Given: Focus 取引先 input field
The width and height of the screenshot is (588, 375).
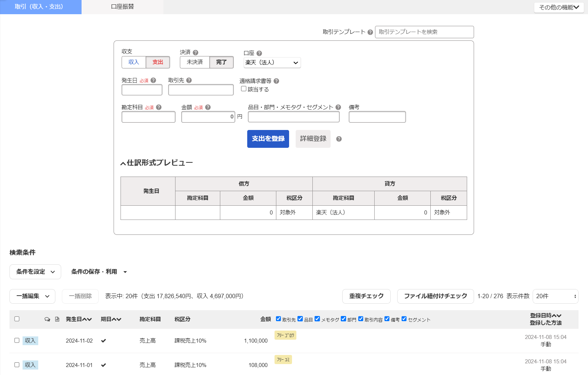Looking at the screenshot, I should coord(201,90).
